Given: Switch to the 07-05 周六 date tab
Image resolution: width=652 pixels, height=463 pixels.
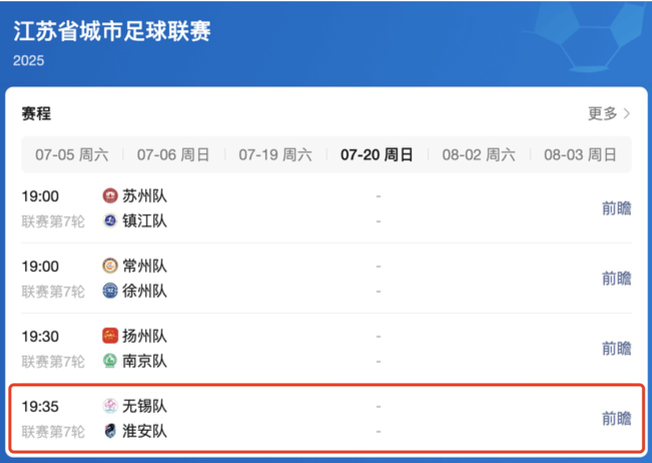Looking at the screenshot, I should coord(72,155).
